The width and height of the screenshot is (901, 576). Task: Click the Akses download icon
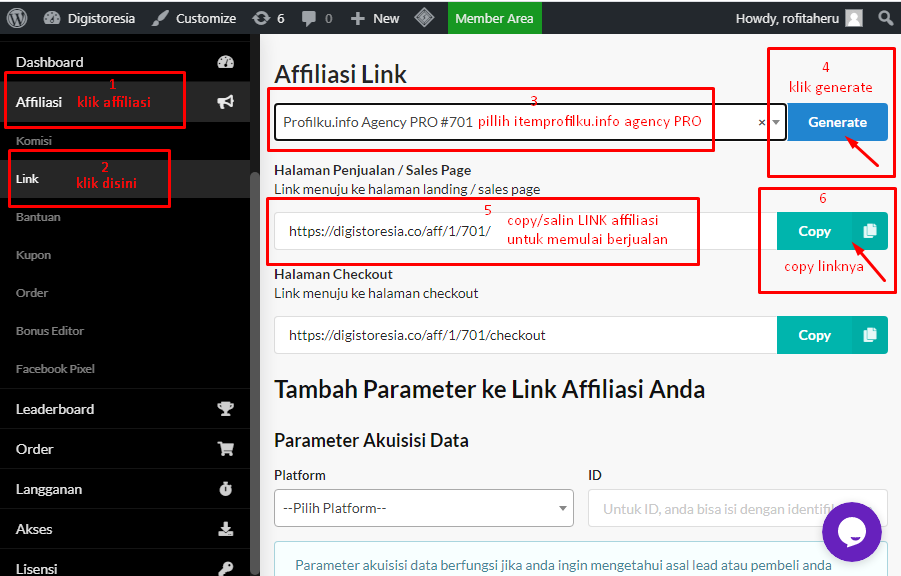(226, 529)
